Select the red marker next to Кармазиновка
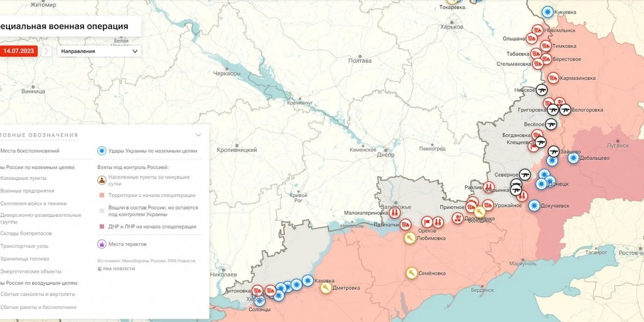The width and height of the screenshot is (644, 322). [553, 78]
